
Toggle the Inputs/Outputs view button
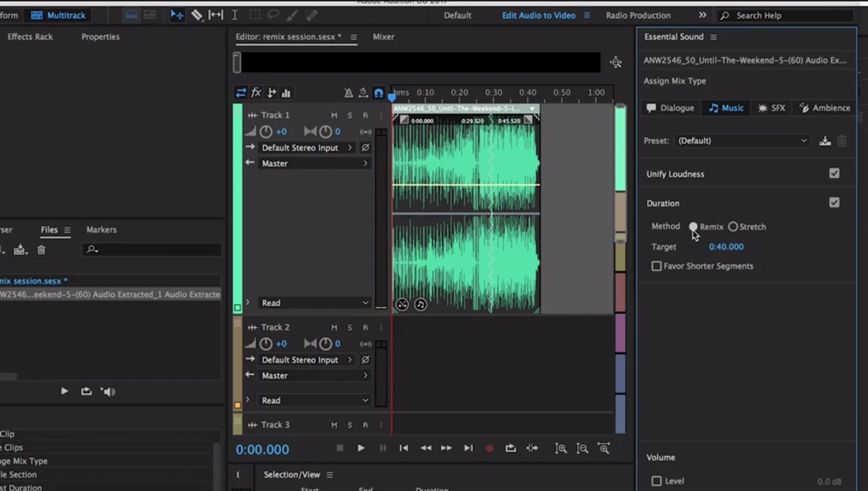241,93
